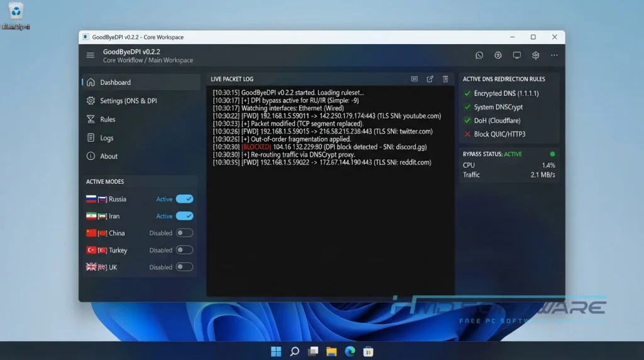
Task: Toggle log view icon in Live Packet Log
Action: tap(414, 79)
